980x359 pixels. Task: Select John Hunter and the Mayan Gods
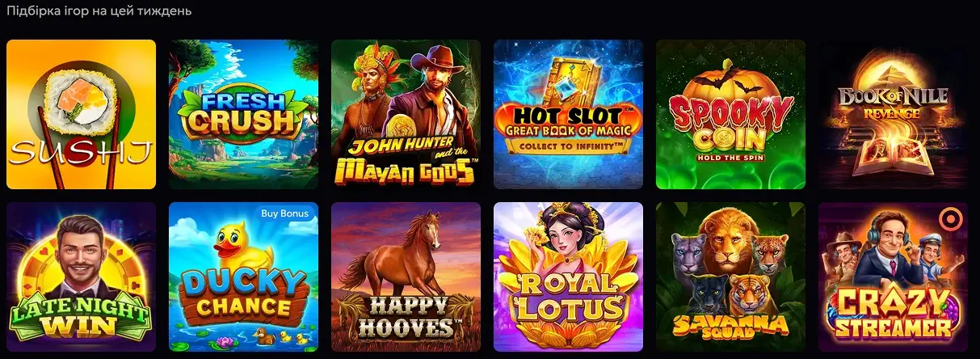tap(406, 114)
